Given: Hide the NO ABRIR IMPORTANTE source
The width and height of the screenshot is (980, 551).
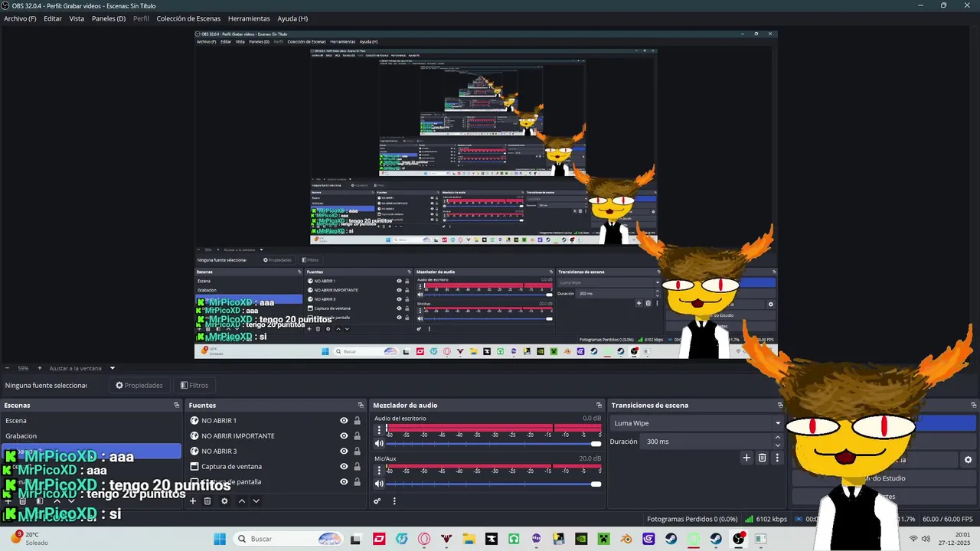Looking at the screenshot, I should pyautogui.click(x=344, y=436).
